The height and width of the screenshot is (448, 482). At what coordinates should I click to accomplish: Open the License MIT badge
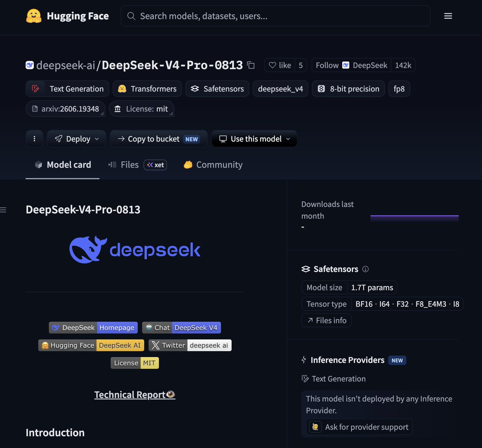135,363
